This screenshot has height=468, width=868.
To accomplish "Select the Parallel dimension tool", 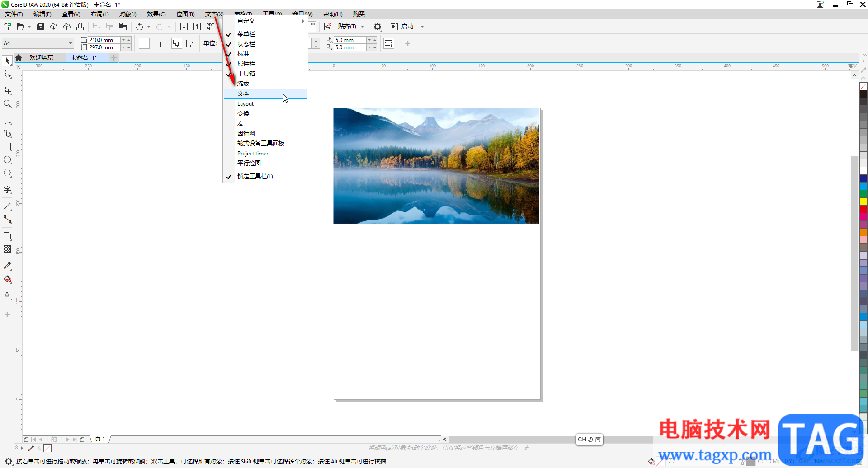I will [7, 206].
